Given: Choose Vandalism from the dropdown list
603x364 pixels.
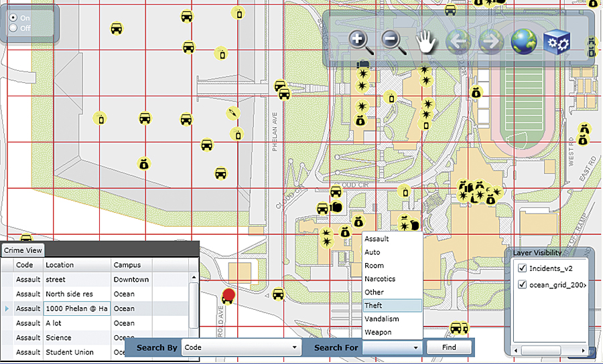Looking at the screenshot, I should (392, 318).
